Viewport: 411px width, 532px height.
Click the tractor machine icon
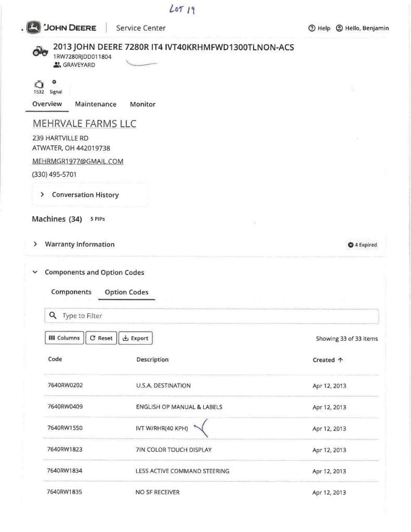[41, 51]
